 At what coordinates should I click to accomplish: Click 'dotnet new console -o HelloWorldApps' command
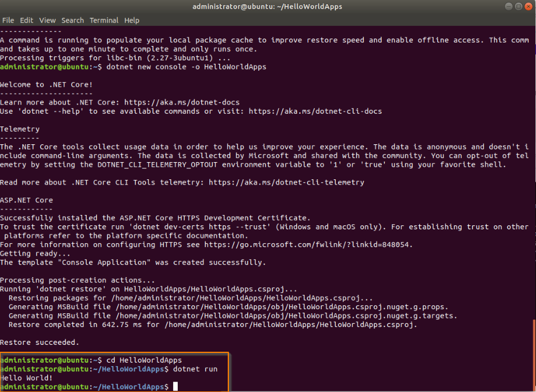[x=186, y=67]
